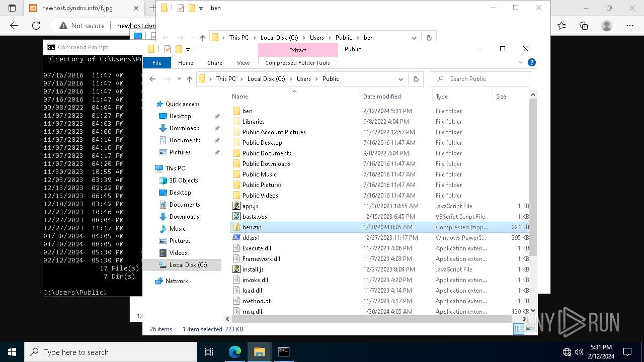Open the ben folder in Public
The image size is (644, 362).
tap(247, 111)
